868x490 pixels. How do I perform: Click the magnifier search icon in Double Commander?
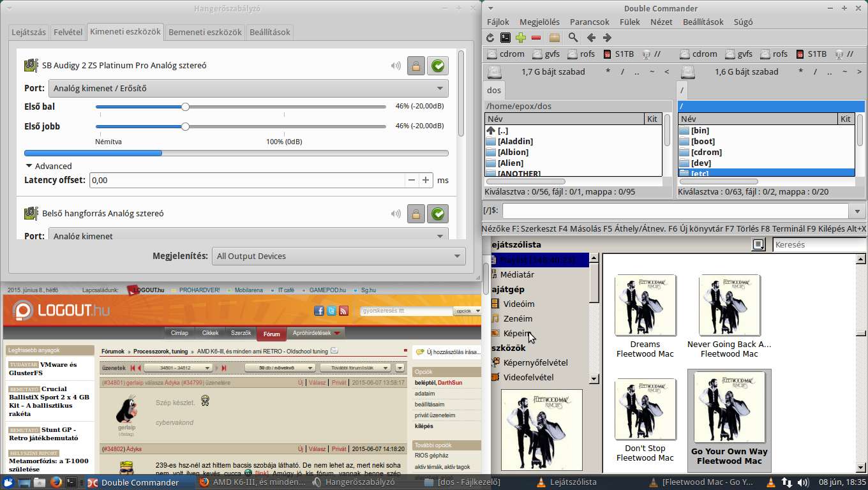(573, 38)
